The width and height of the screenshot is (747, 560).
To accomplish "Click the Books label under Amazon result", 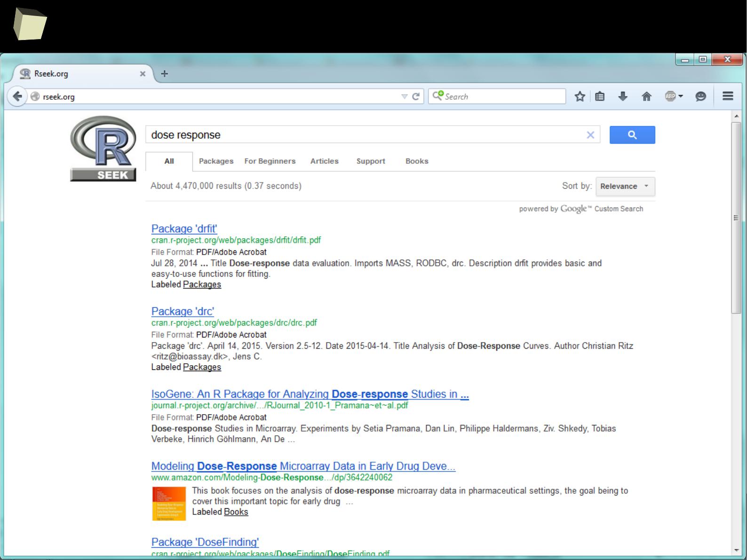I will pyautogui.click(x=236, y=512).
